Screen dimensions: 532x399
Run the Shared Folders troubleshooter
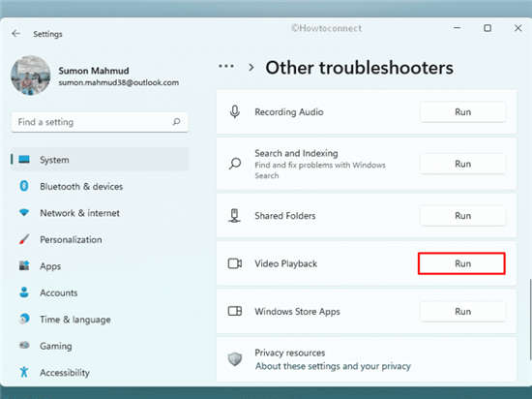coord(462,216)
